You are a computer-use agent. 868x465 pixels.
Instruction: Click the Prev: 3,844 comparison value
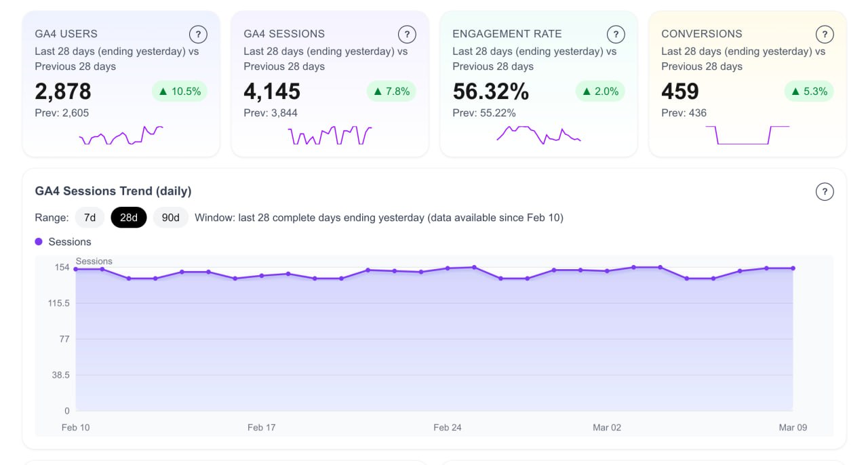(x=270, y=113)
